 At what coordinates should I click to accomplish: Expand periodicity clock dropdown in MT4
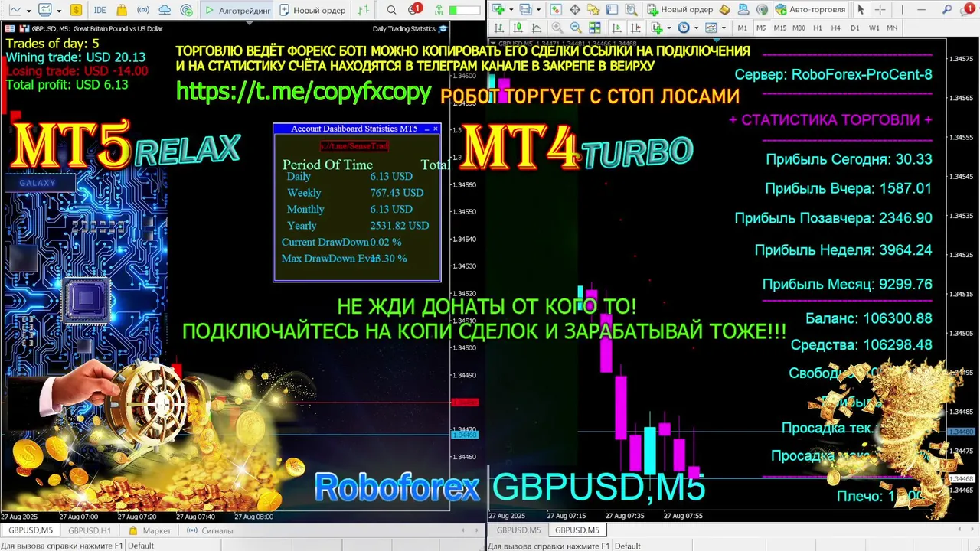coord(697,28)
